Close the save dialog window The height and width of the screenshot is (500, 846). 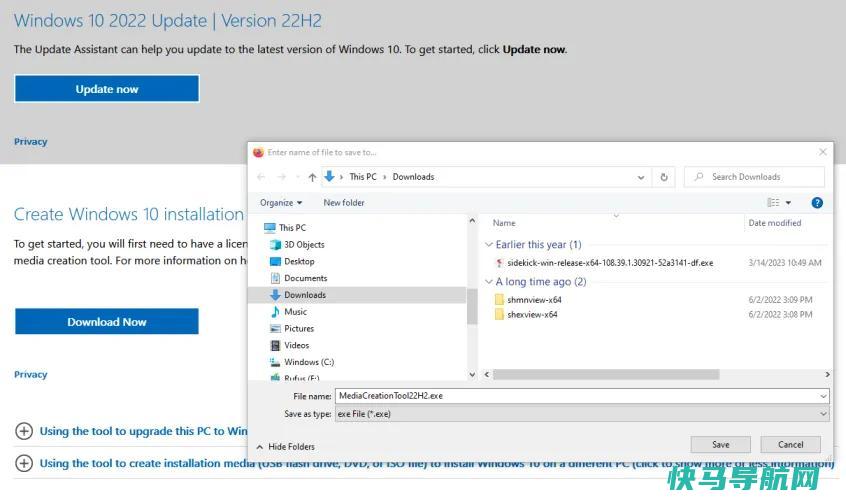coord(822,152)
